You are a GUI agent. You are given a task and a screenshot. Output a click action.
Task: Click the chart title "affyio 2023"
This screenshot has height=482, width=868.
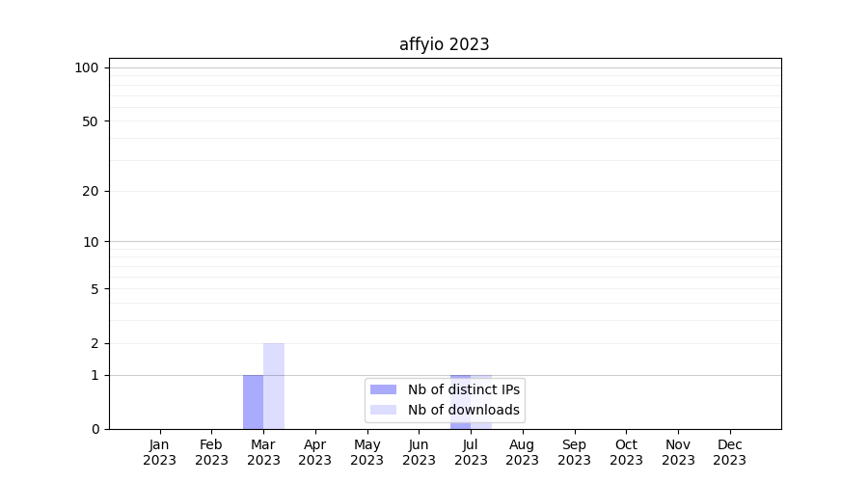(x=444, y=44)
